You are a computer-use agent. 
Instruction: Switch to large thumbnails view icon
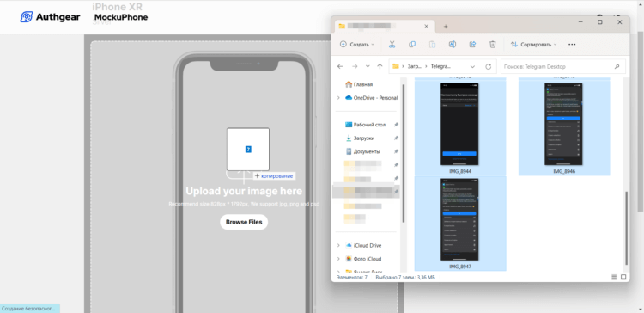click(x=623, y=277)
